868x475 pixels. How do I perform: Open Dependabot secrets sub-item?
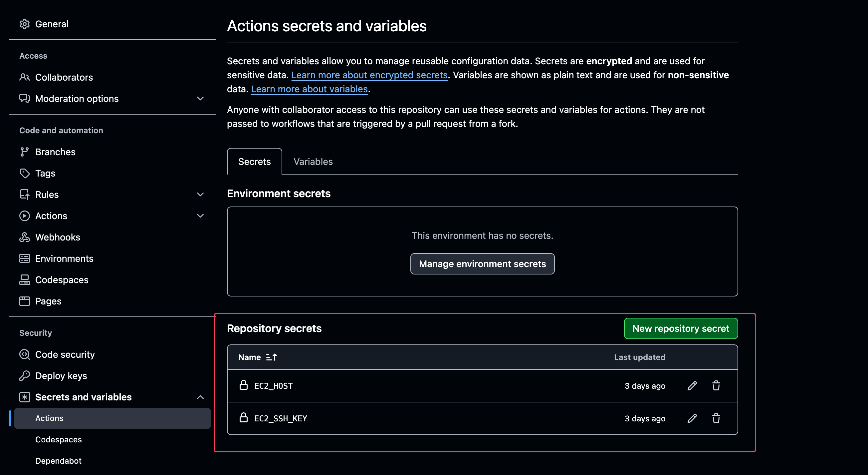click(58, 461)
